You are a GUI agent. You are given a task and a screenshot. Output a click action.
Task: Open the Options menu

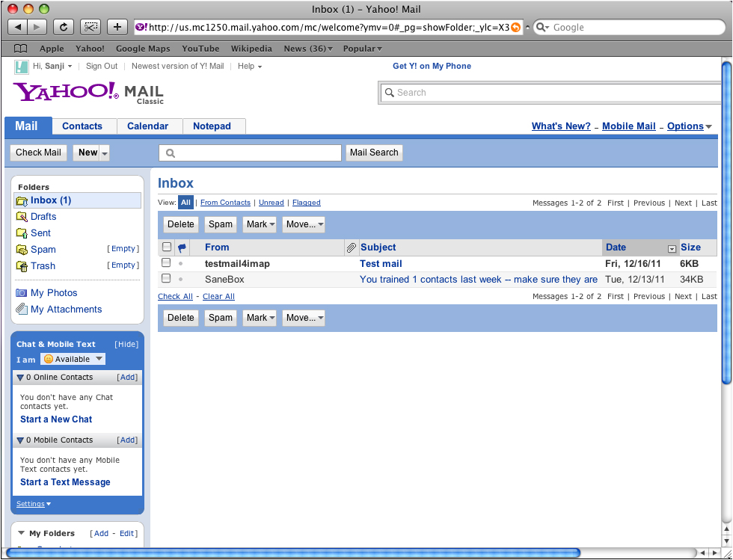pos(690,126)
